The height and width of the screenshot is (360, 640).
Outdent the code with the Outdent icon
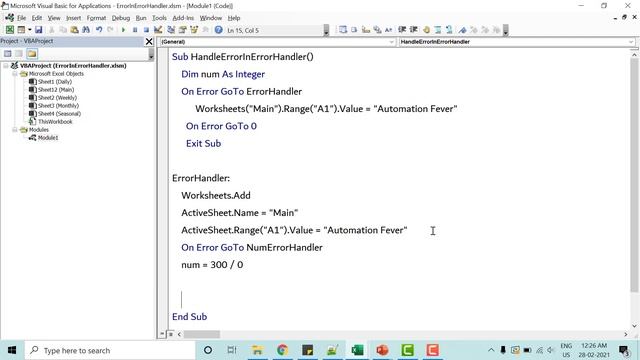tap(413, 30)
